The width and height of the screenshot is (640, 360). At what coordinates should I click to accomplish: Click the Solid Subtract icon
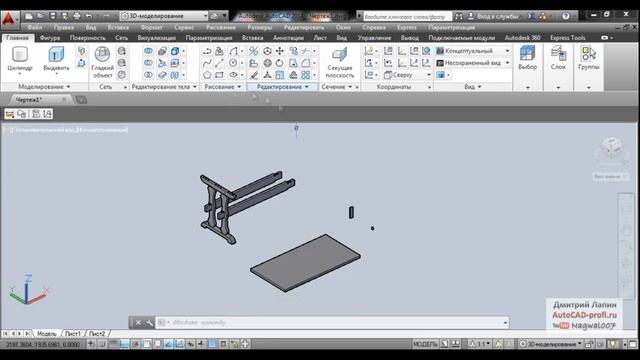(x=148, y=63)
